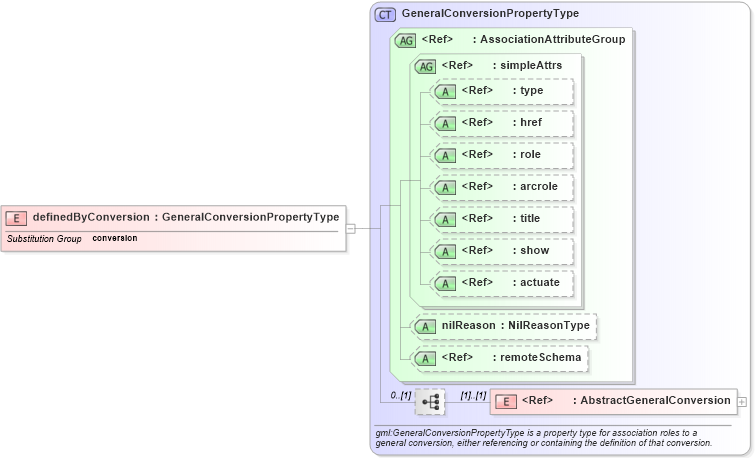Click the A icon of href attribute
Viewport: 755px width, 458px height.
445,124
